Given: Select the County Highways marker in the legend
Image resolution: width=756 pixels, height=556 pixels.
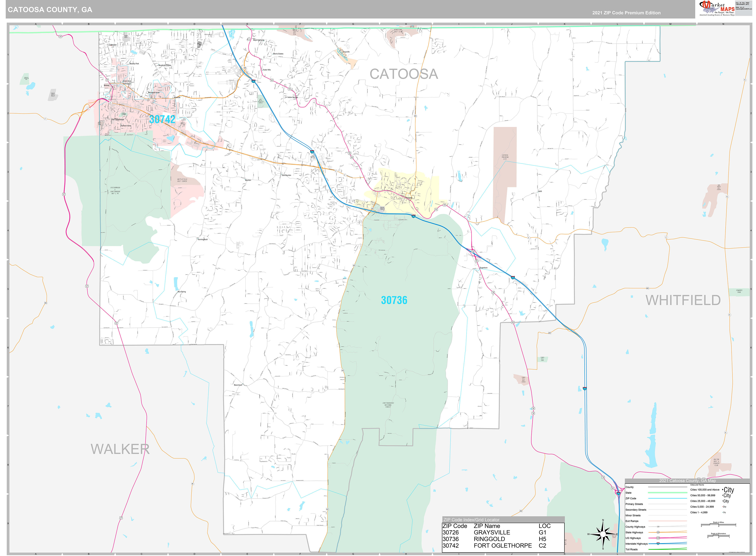Looking at the screenshot, I should pos(658,527).
